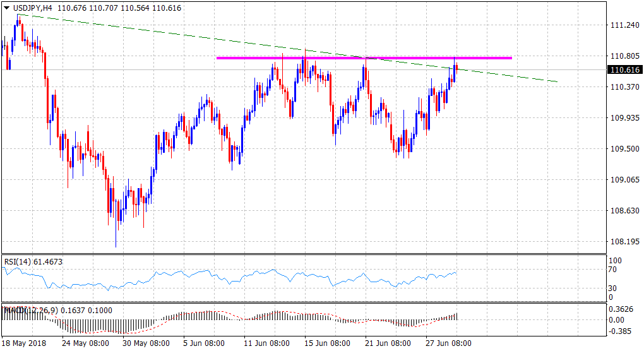Click the MACD -0.385 scale label
The image size is (644, 351).
click(619, 330)
